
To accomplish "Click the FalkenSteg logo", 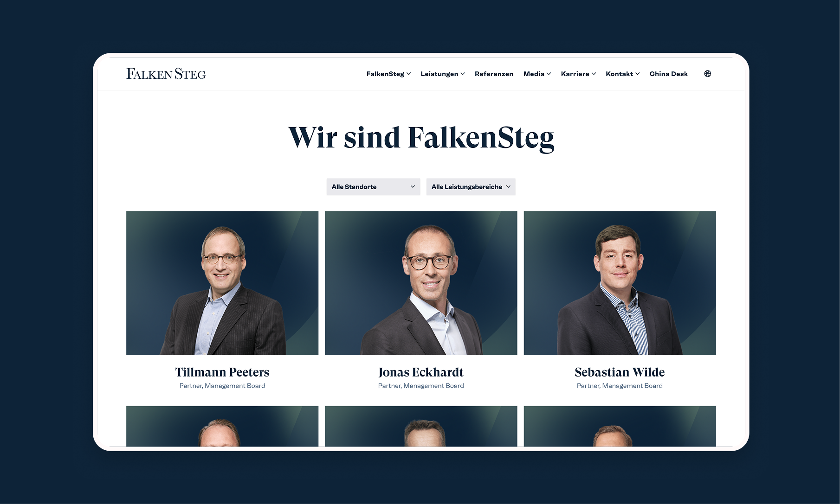I will click(x=166, y=74).
